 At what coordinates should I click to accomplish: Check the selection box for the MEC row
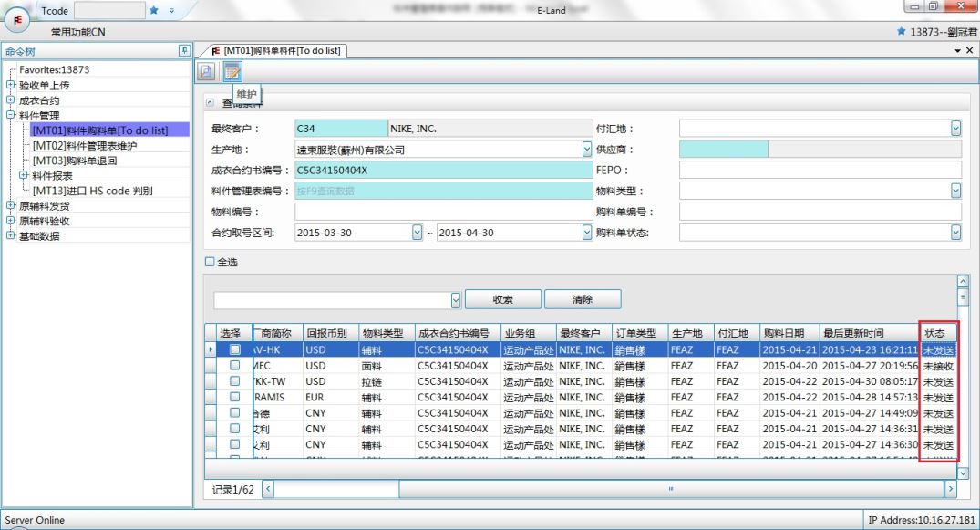point(234,366)
